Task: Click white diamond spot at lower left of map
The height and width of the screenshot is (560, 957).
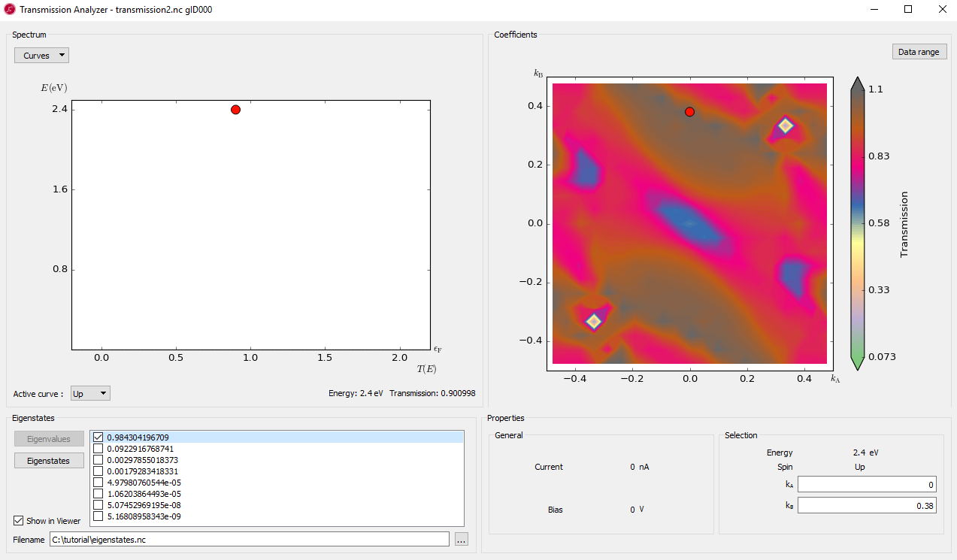Action: pyautogui.click(x=594, y=321)
